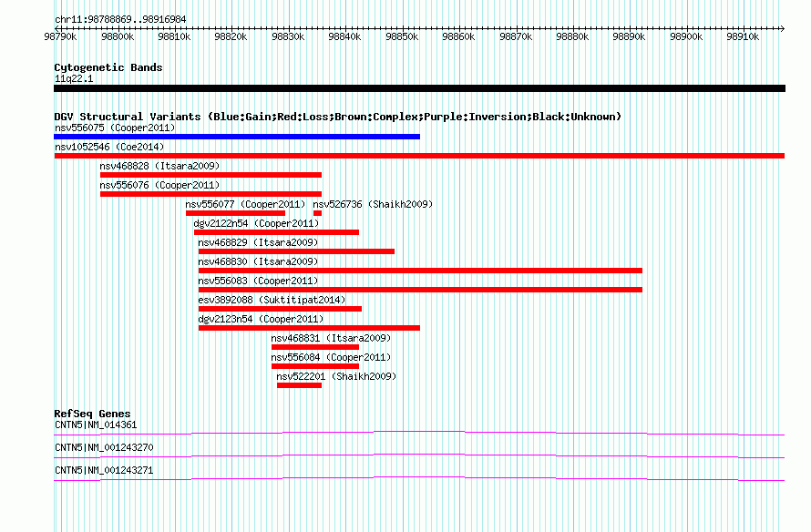Click the 98800k ruler tick label
This screenshot has height=532, width=811.
(x=118, y=36)
